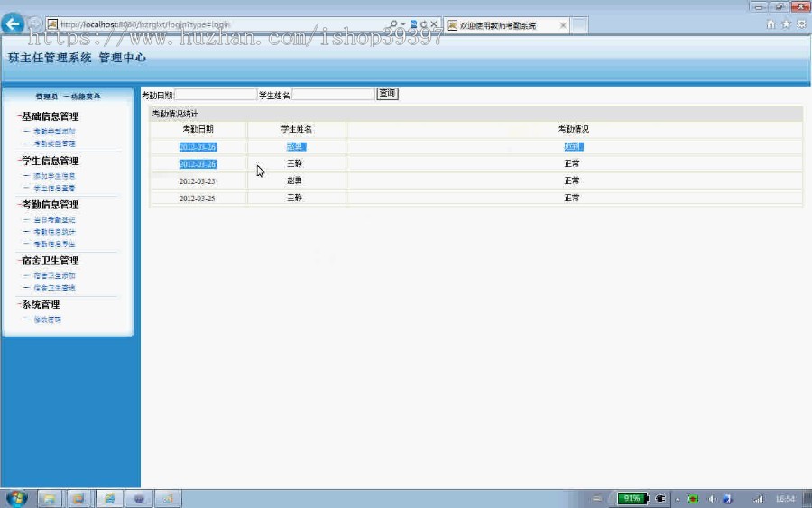Click the stop-loading X in the address bar
Screen dimensions: 812x508
[x=434, y=24]
